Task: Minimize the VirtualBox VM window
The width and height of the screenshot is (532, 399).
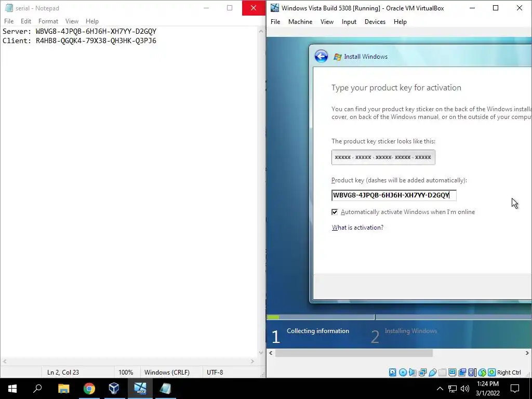Action: pyautogui.click(x=472, y=8)
